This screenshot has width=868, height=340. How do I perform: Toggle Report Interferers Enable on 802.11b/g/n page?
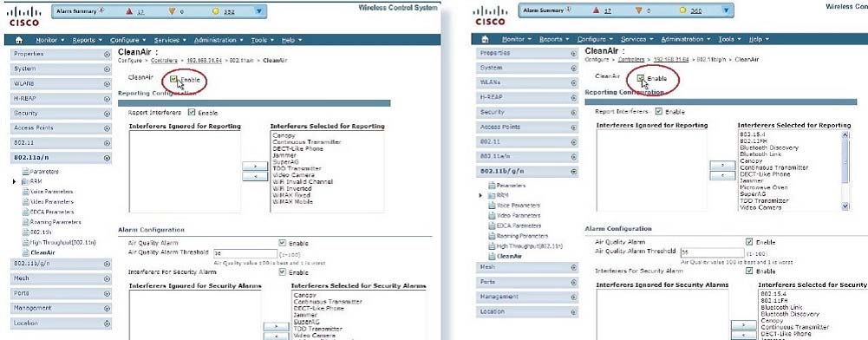pos(659,111)
